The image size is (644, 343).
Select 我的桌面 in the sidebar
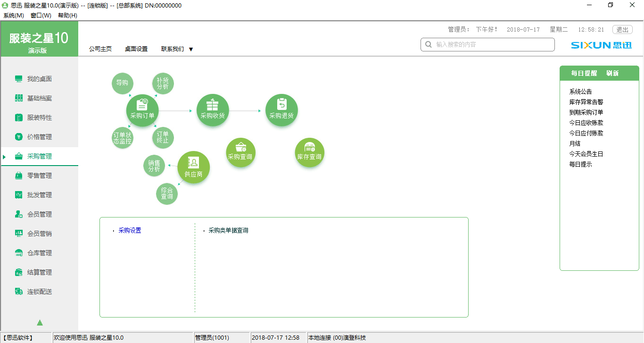40,79
